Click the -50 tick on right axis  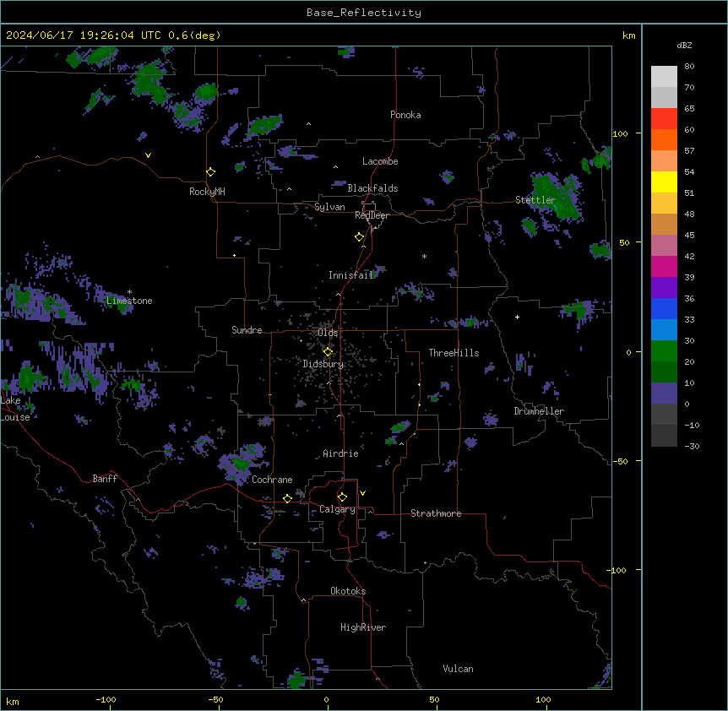coord(620,461)
